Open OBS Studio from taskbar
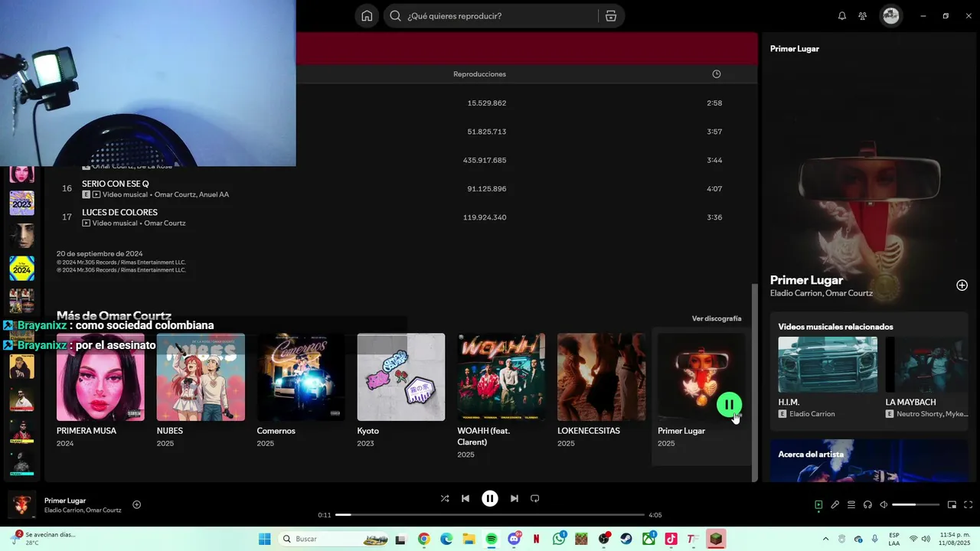Viewport: 980px width, 551px height. coord(604,539)
